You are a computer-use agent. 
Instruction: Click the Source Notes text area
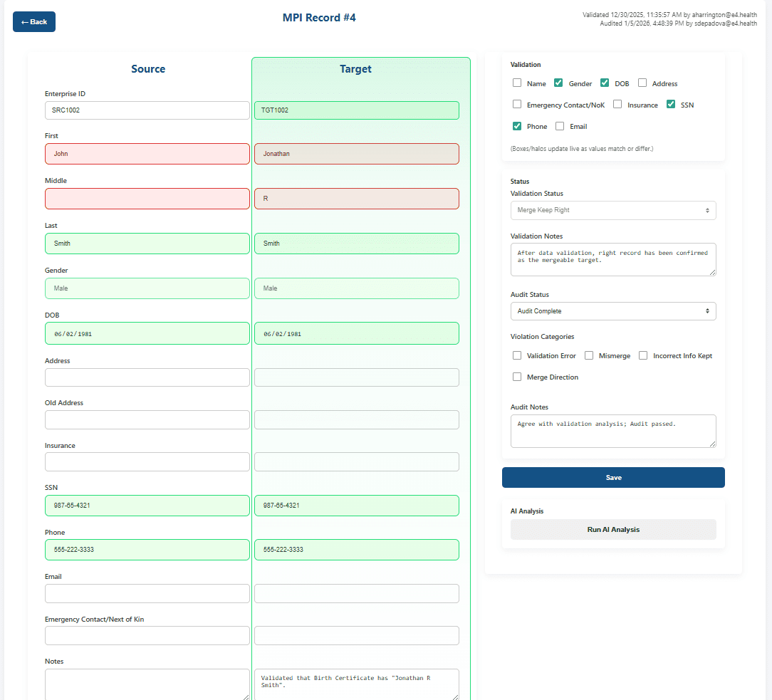click(147, 684)
